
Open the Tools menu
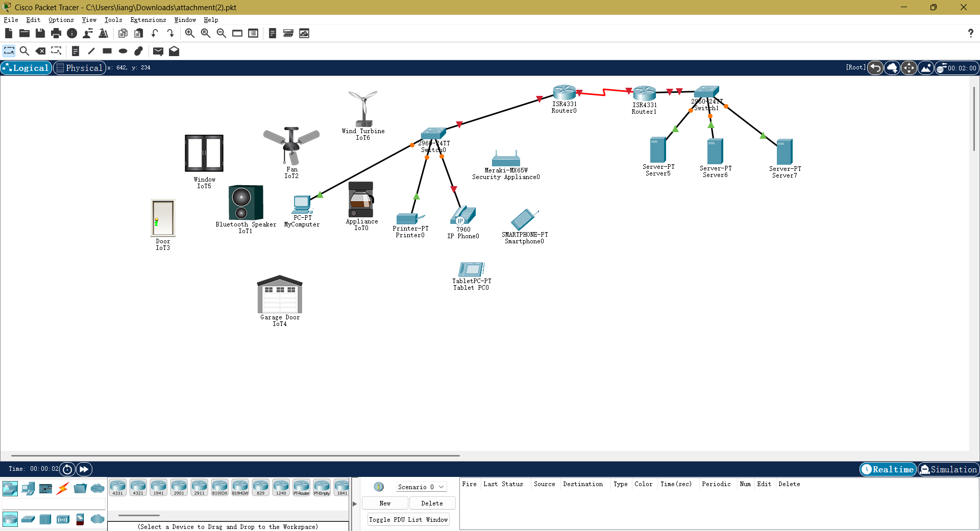[x=113, y=20]
